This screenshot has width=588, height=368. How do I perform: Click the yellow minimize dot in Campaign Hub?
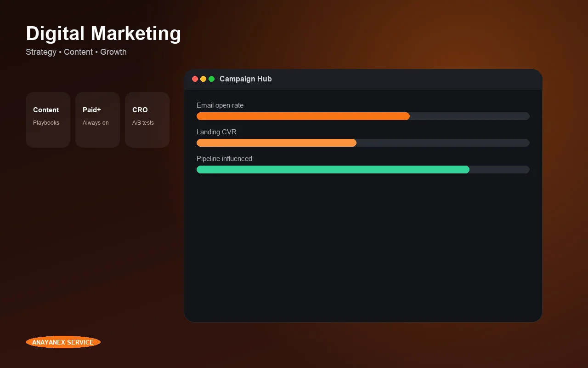(204, 79)
